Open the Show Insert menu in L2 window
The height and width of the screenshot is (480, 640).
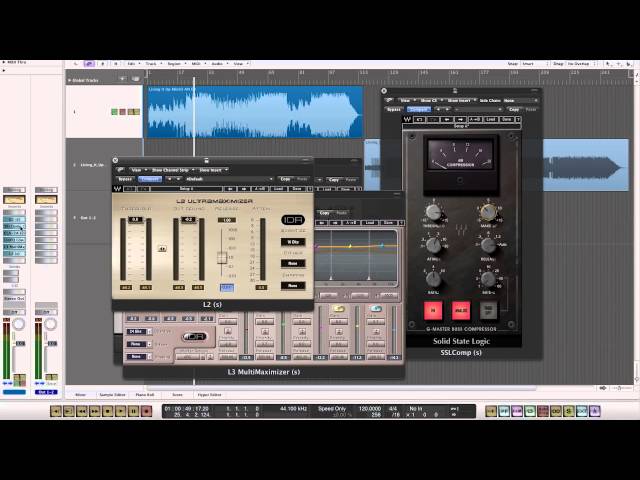213,170
